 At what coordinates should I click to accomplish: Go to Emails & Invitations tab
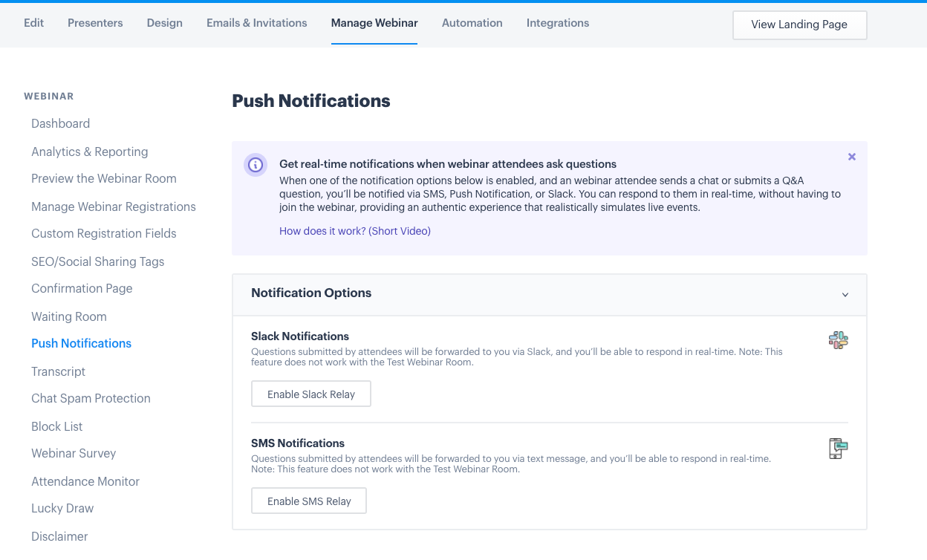coord(257,23)
